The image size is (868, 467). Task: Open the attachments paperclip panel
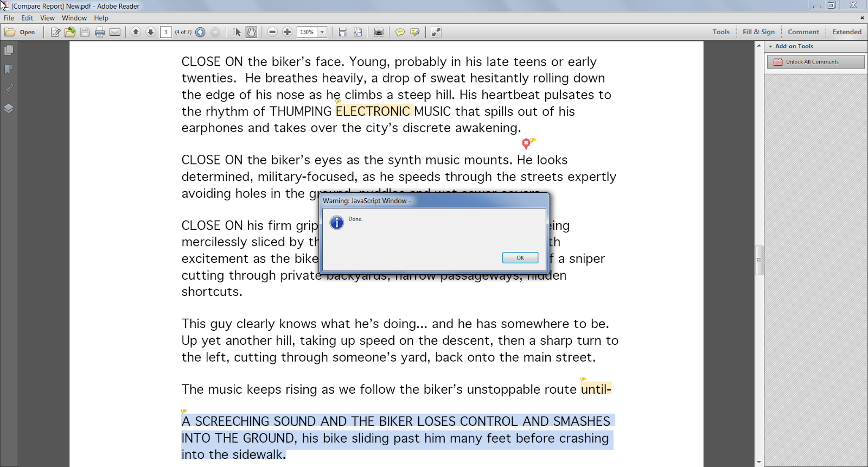point(9,89)
